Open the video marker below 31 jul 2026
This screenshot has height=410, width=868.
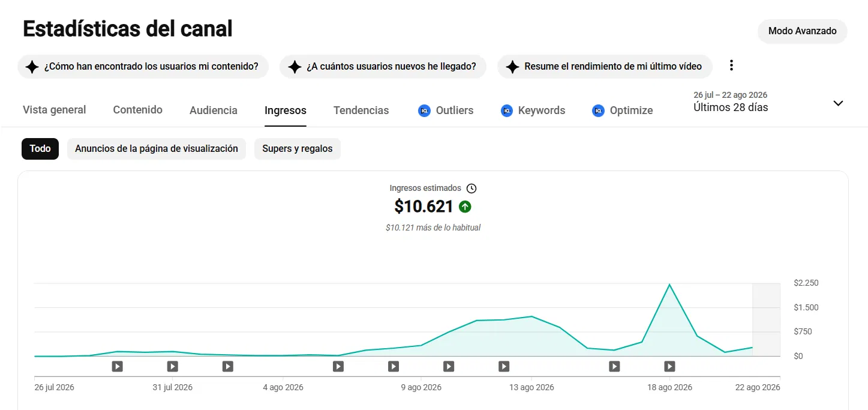click(x=172, y=366)
